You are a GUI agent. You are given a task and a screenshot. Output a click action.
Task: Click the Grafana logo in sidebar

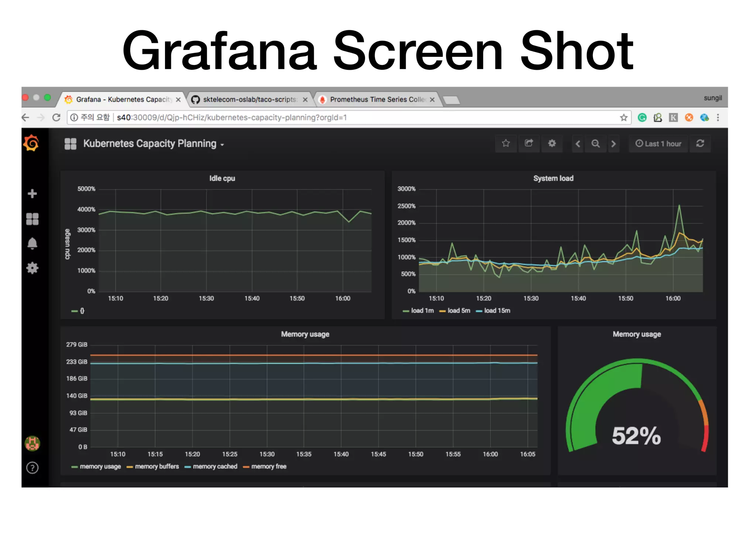click(x=31, y=143)
